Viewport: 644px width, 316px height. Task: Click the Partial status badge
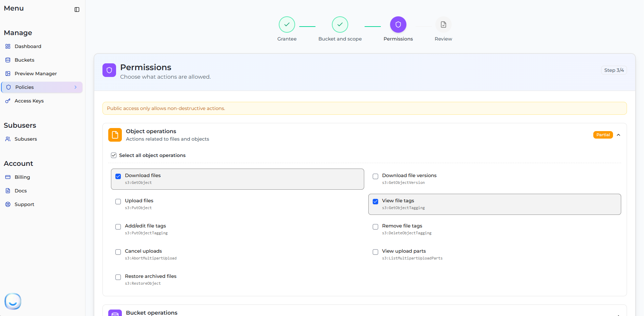603,135
